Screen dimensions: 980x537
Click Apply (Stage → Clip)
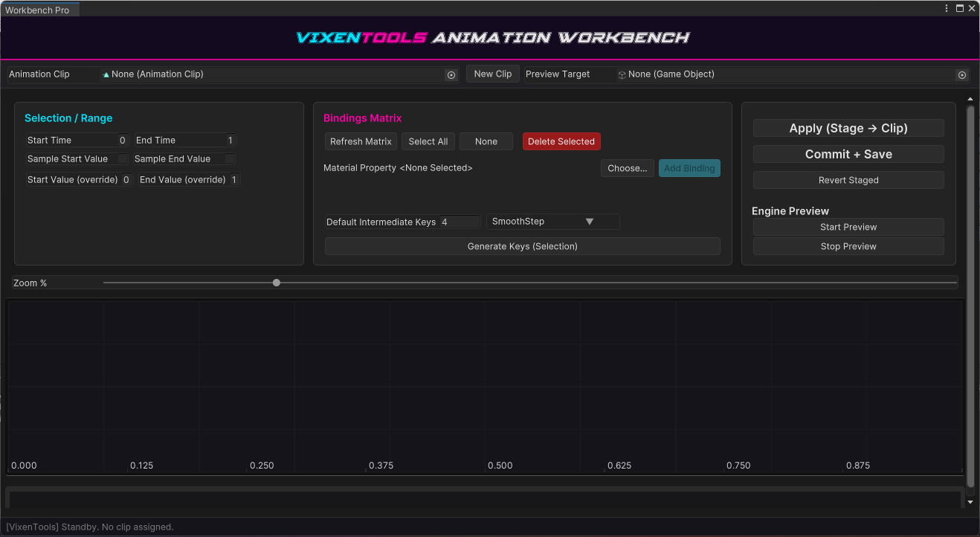[x=848, y=128]
